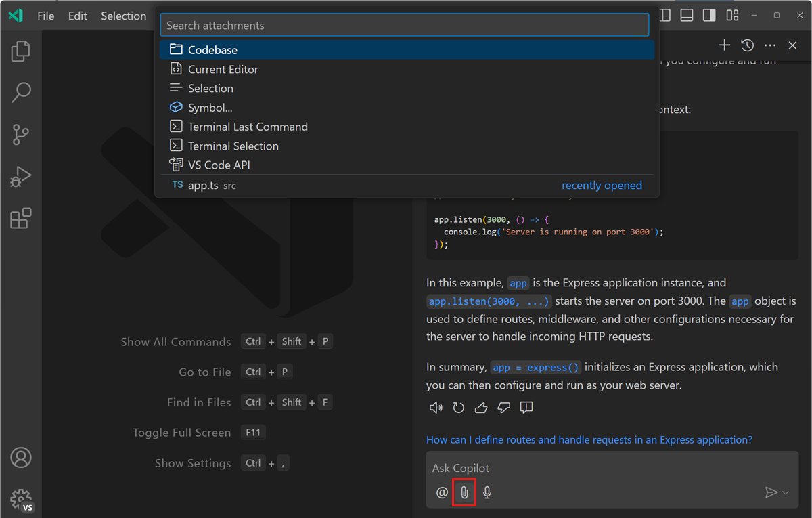The height and width of the screenshot is (518, 812).
Task: Open the Extensions view
Action: [20, 218]
